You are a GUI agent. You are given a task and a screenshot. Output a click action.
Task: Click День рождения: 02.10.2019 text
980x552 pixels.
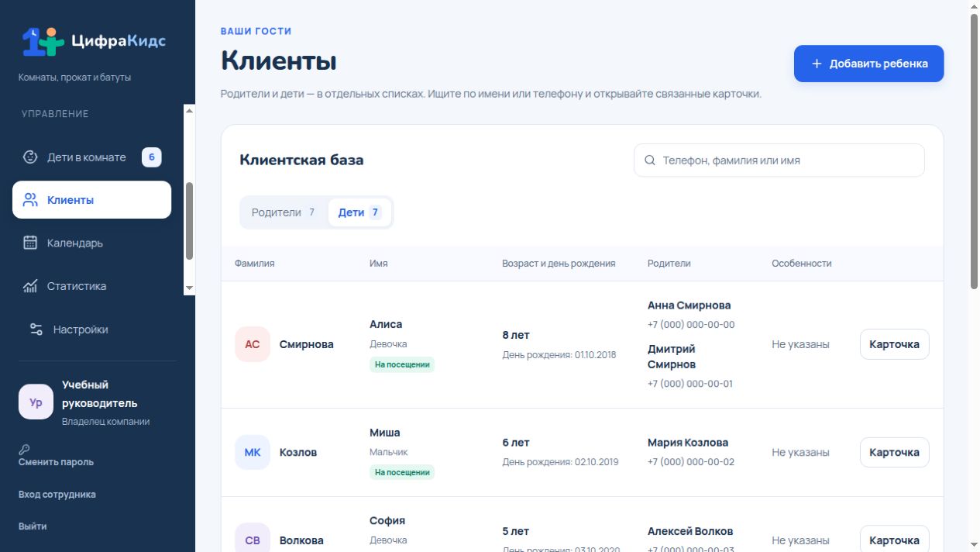click(560, 462)
